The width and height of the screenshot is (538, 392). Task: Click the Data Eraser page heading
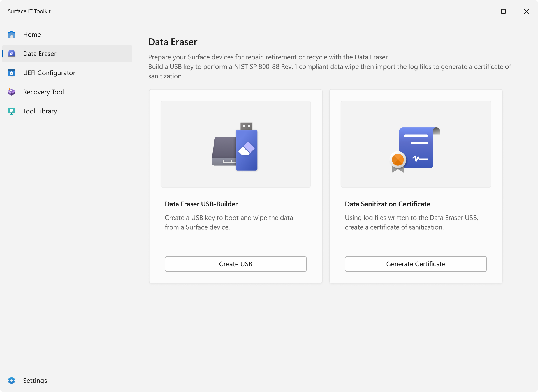173,42
